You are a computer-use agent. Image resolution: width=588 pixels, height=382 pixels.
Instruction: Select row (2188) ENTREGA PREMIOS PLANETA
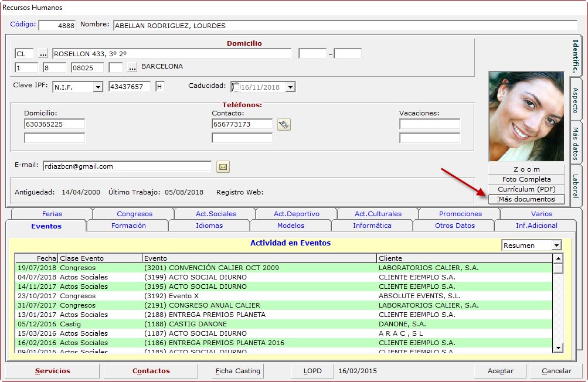(x=284, y=315)
